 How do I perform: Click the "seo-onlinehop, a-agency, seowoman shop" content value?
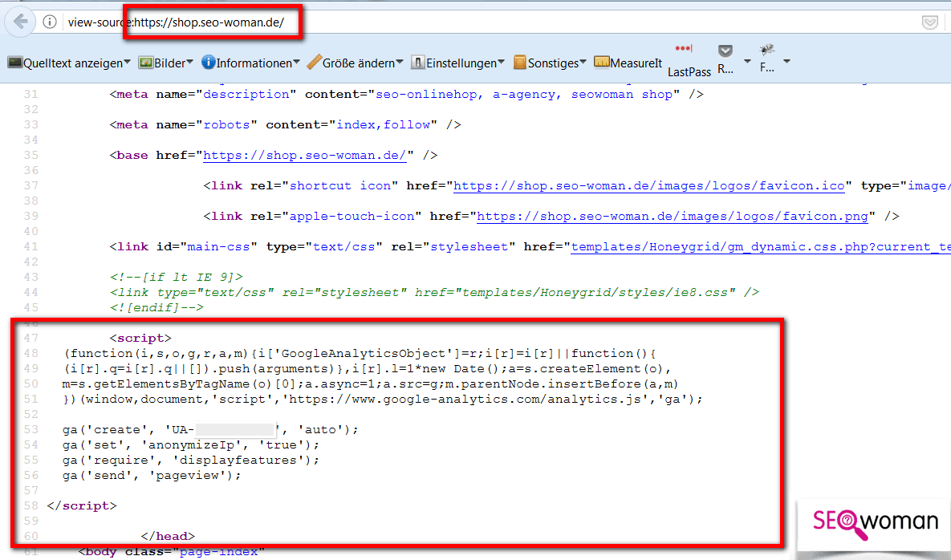(524, 95)
